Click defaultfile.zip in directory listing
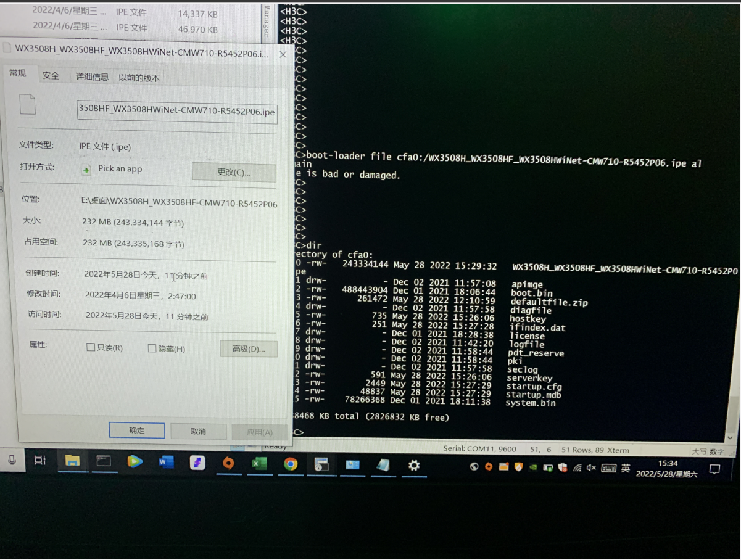Viewport: 741px width, 560px height. (x=549, y=302)
